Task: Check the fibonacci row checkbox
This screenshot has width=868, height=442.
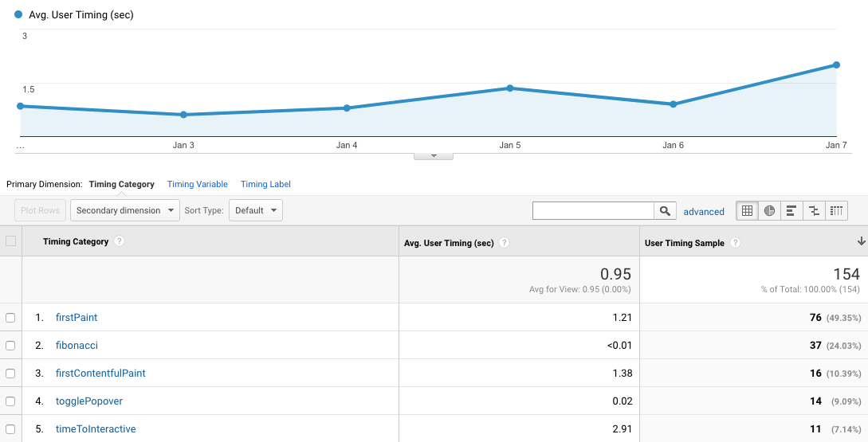Action: tap(10, 345)
